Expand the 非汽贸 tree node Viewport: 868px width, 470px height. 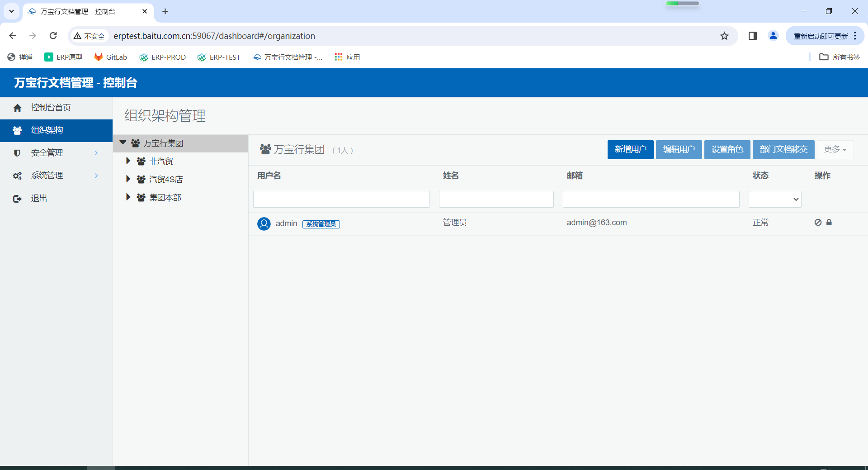(x=128, y=161)
